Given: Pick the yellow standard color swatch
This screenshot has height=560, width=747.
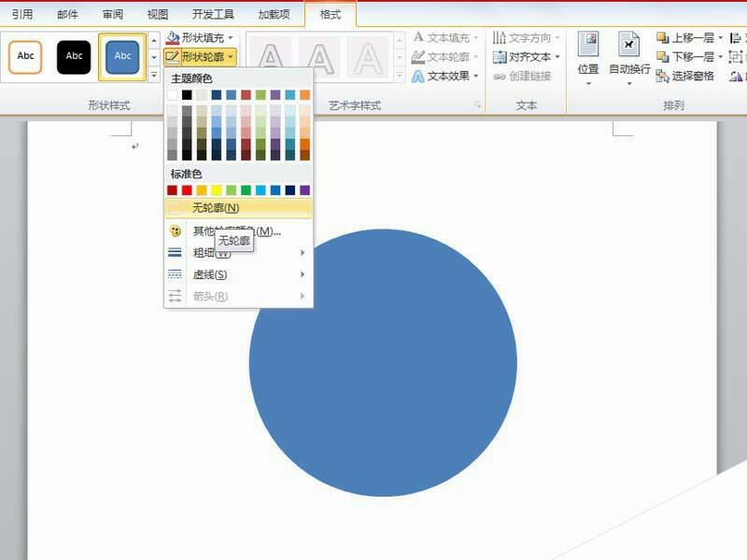Looking at the screenshot, I should pos(217,190).
